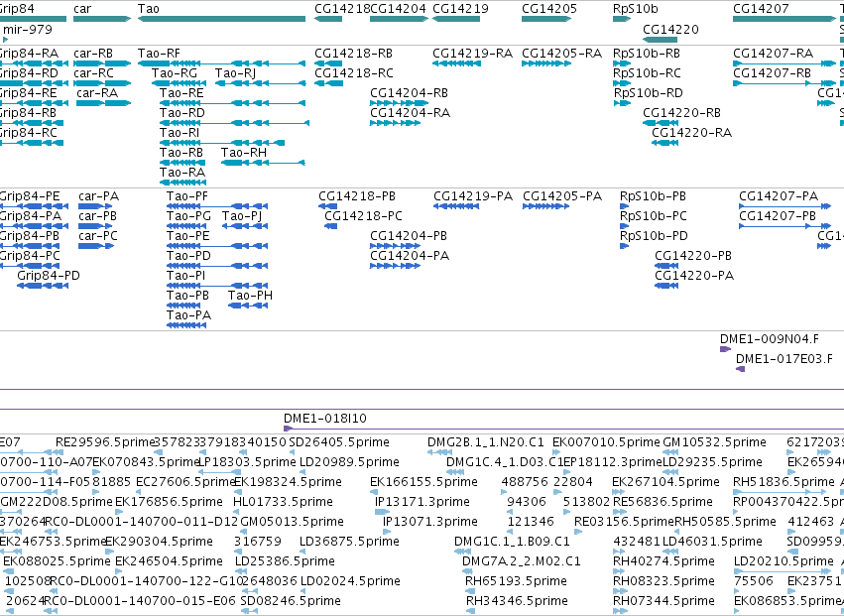Select the DME1-017E03.F feature label
Screen dimensions: 844x616
tap(784, 359)
